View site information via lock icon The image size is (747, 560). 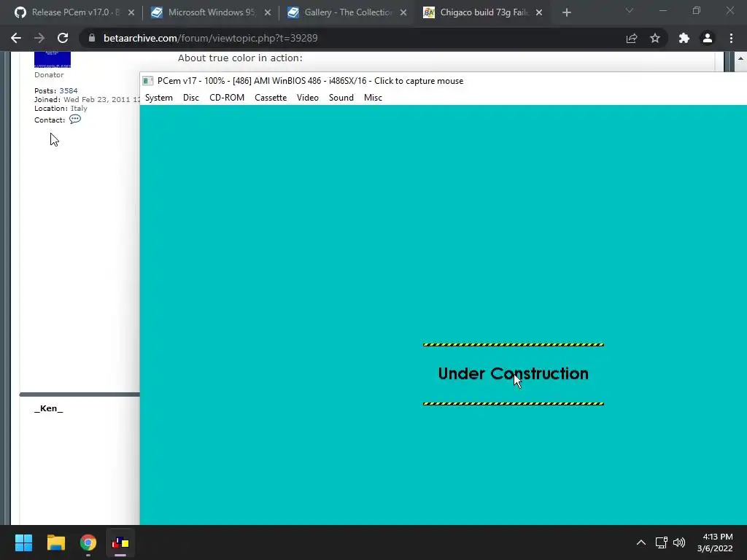[92, 38]
